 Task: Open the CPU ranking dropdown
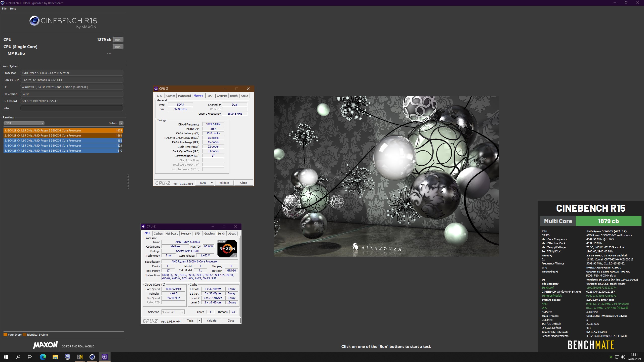pos(24,123)
